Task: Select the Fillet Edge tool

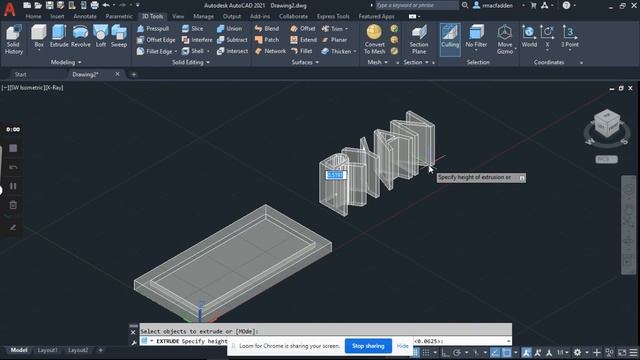Action: (x=155, y=51)
